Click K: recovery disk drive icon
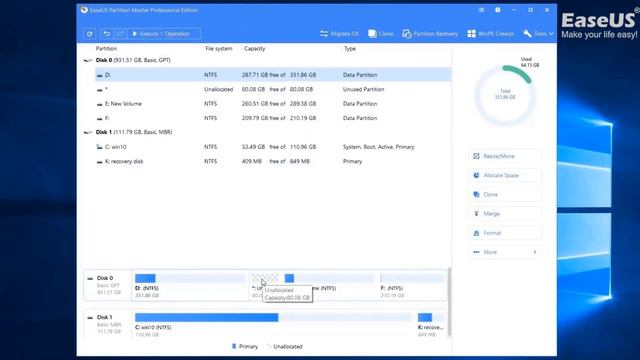This screenshot has height=360, width=640. coord(100,162)
